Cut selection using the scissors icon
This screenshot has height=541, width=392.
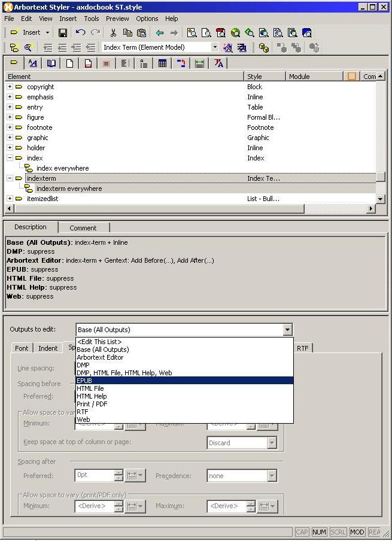point(113,33)
